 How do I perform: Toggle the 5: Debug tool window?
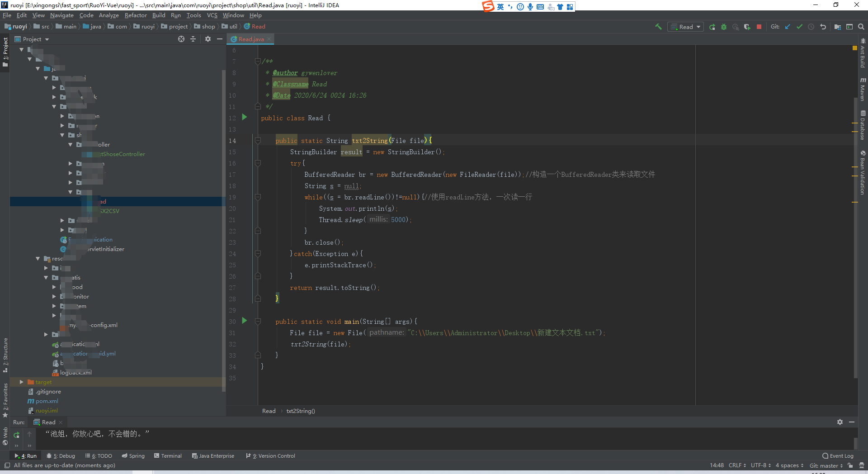coord(61,456)
